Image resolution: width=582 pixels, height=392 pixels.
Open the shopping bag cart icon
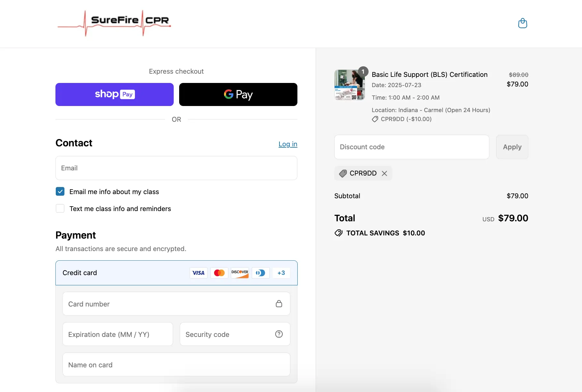[522, 23]
